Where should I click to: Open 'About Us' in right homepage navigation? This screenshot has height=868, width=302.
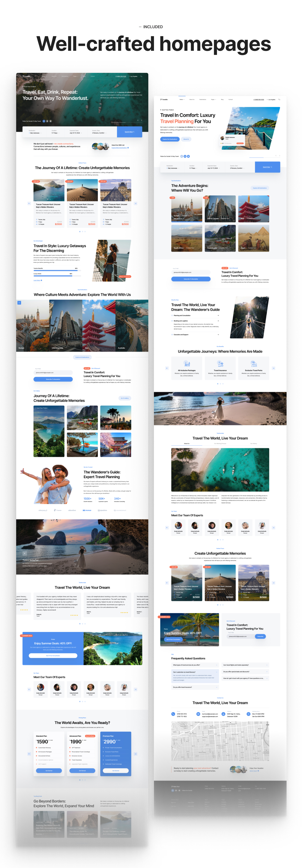pyautogui.click(x=192, y=99)
